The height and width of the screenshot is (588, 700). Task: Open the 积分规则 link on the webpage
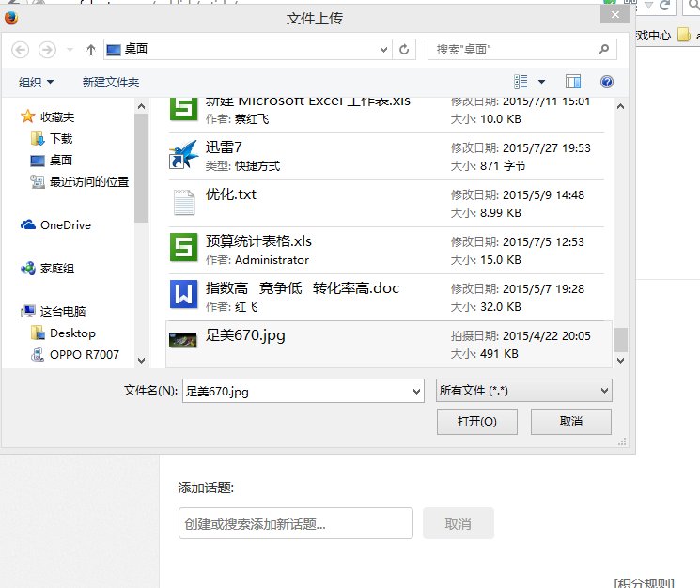[644, 582]
